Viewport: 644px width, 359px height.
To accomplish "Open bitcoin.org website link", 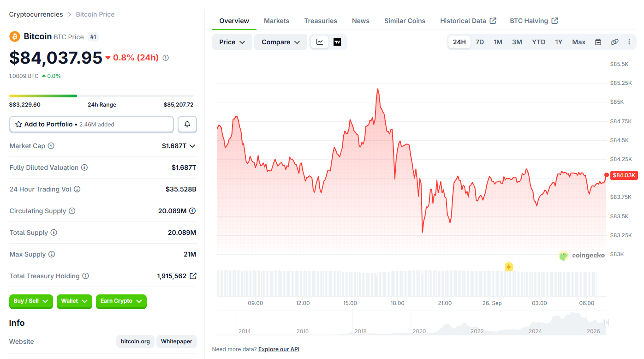I will 135,341.
